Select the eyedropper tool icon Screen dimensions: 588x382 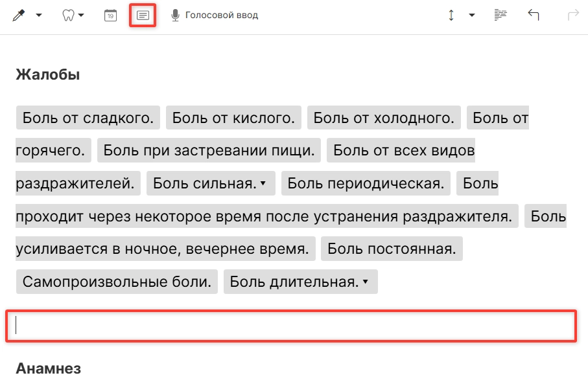pyautogui.click(x=19, y=15)
